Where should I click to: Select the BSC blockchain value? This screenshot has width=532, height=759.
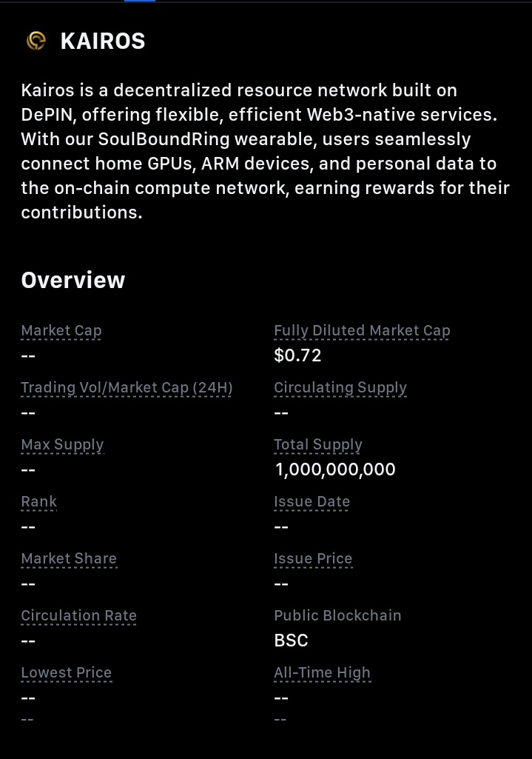pyautogui.click(x=291, y=641)
